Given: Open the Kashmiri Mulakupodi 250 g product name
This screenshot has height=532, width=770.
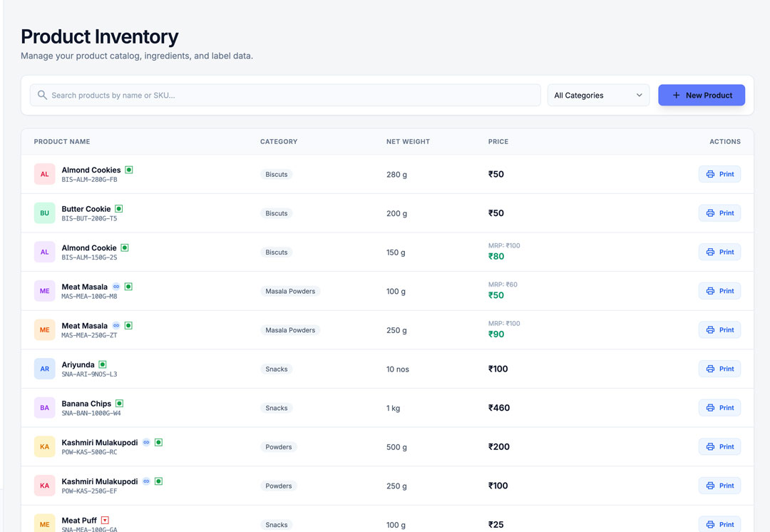Looking at the screenshot, I should (100, 481).
